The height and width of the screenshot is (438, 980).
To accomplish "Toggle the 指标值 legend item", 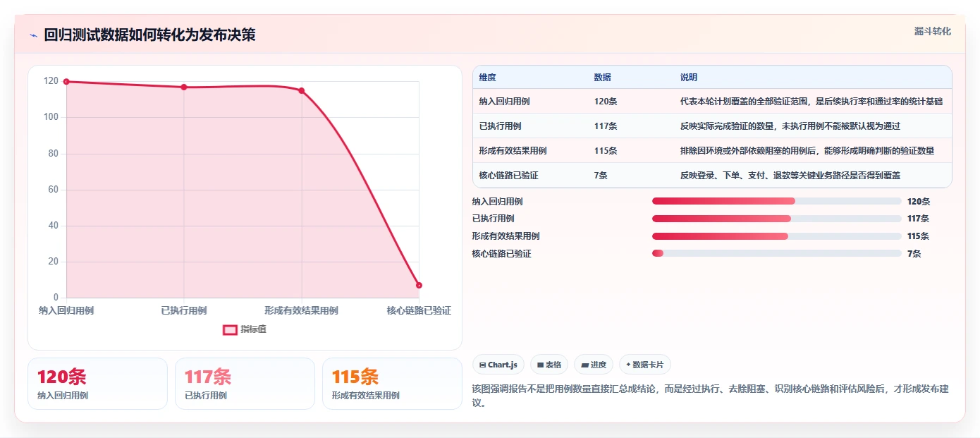I will [x=245, y=329].
